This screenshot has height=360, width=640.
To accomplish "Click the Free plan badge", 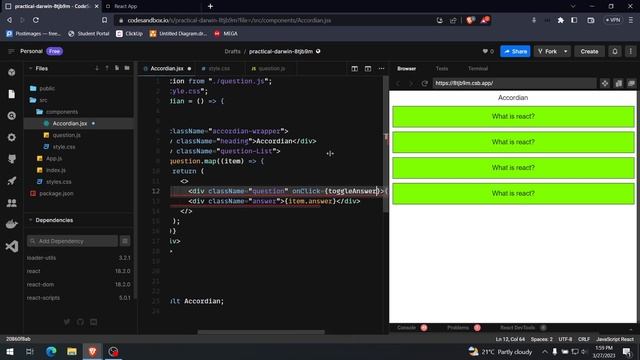I will [x=54, y=51].
